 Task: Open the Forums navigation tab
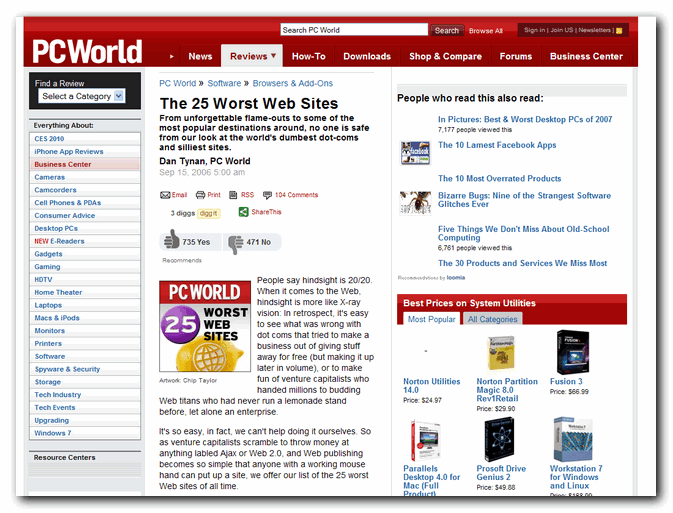pyautogui.click(x=515, y=56)
